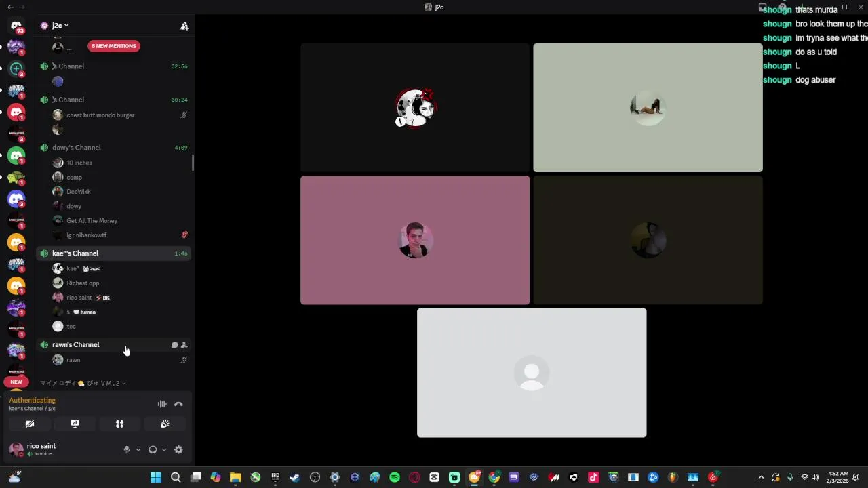Jump to 5 NEW MENTIONS
The height and width of the screenshot is (488, 868).
114,46
